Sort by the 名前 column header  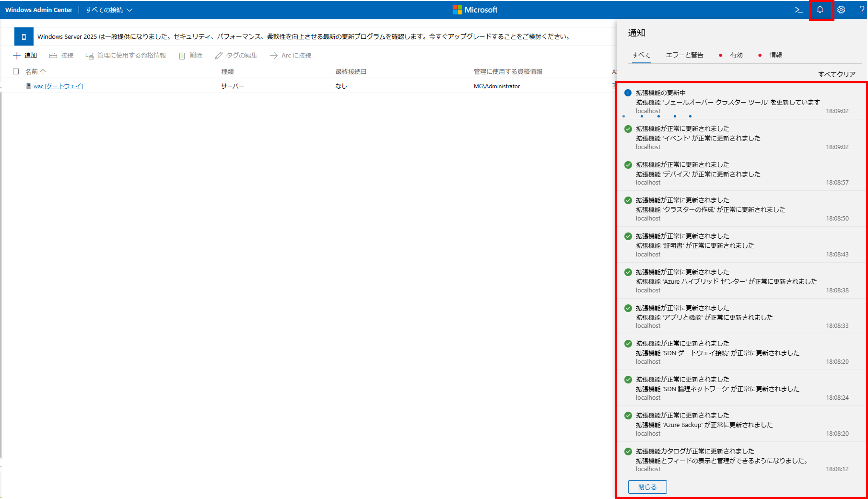coord(32,72)
